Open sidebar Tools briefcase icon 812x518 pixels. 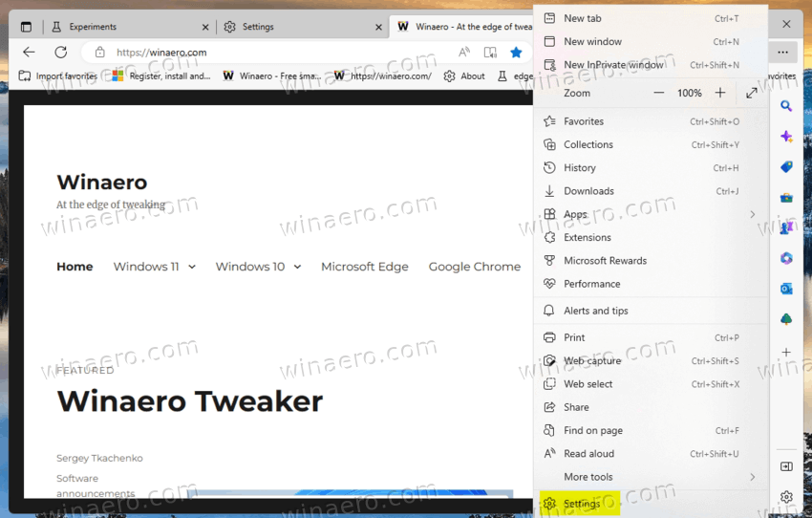click(x=786, y=198)
